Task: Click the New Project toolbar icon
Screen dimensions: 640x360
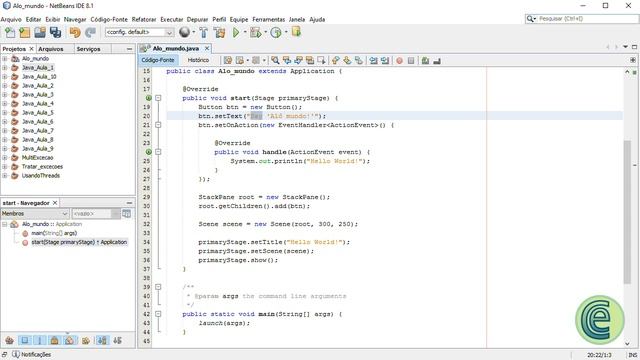Action: (24, 32)
